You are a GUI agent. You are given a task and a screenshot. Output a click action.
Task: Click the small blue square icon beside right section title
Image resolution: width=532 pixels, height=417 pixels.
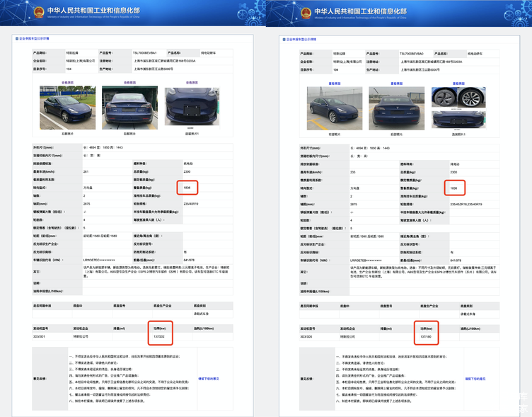pos(283,38)
